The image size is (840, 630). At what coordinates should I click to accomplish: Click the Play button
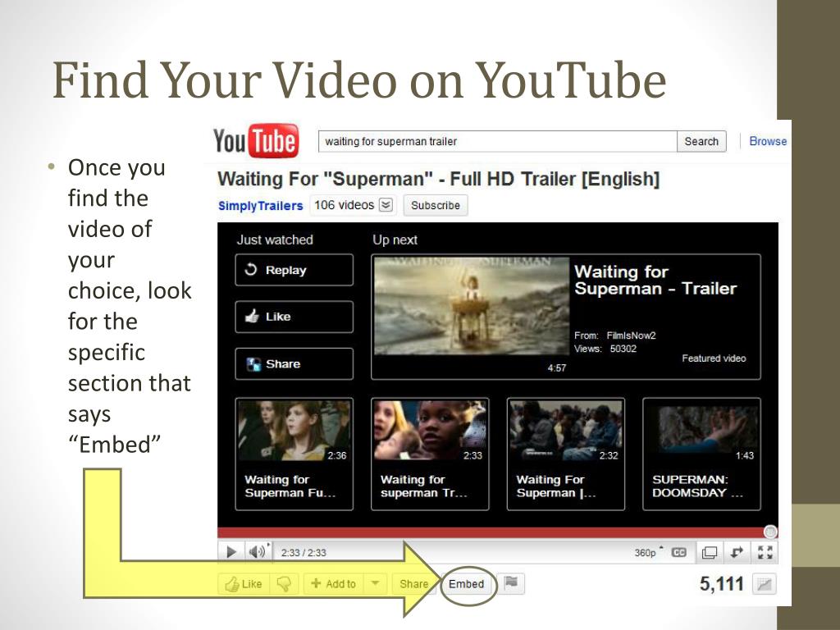231,552
